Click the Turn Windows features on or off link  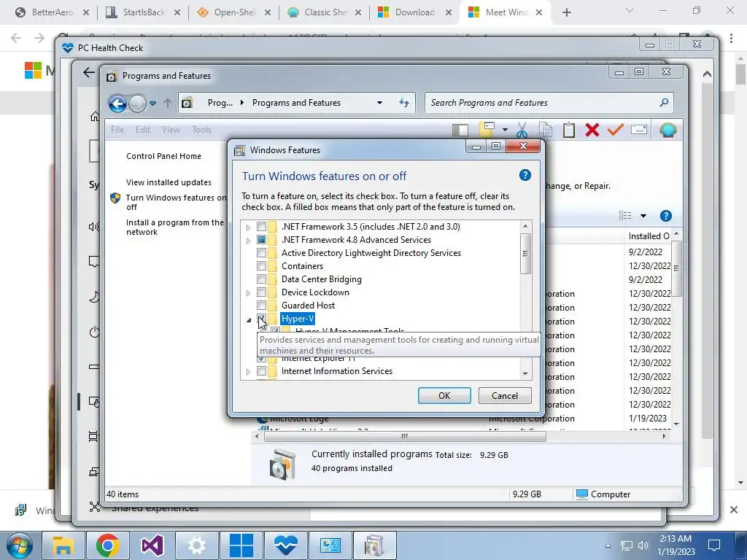click(x=176, y=202)
